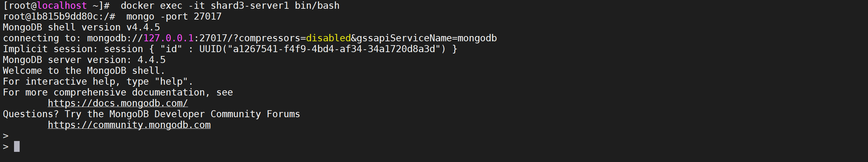This screenshot has width=868, height=162.
Task: Click the pink localhost hostname text
Action: coord(62,6)
